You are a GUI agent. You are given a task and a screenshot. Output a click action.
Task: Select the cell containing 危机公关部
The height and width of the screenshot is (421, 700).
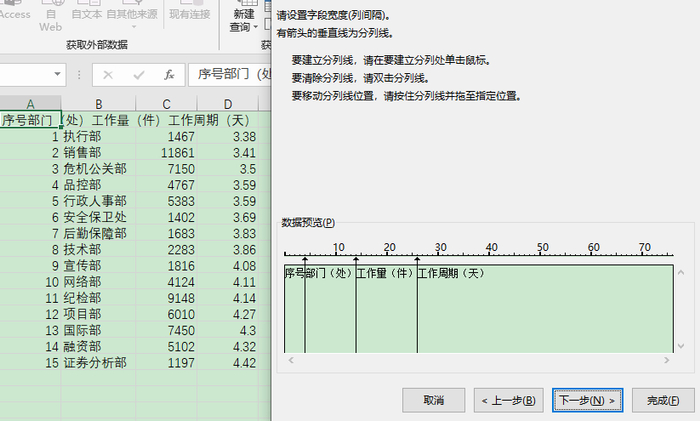[x=98, y=169]
